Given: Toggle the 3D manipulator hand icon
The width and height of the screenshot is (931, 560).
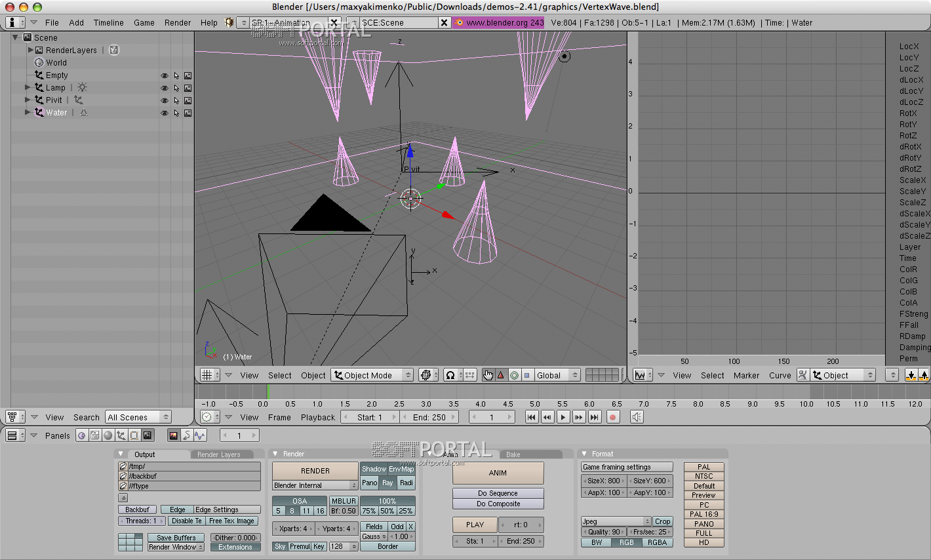Looking at the screenshot, I should (488, 375).
